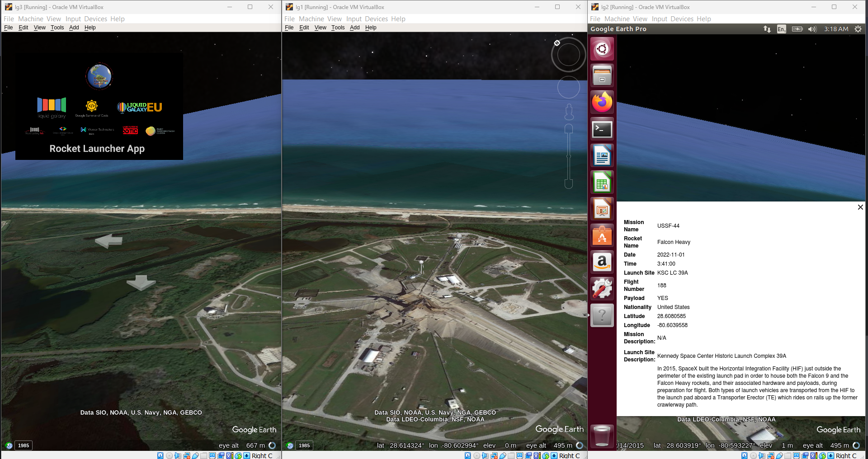Open the sound volume indicator in lg2

tap(812, 29)
